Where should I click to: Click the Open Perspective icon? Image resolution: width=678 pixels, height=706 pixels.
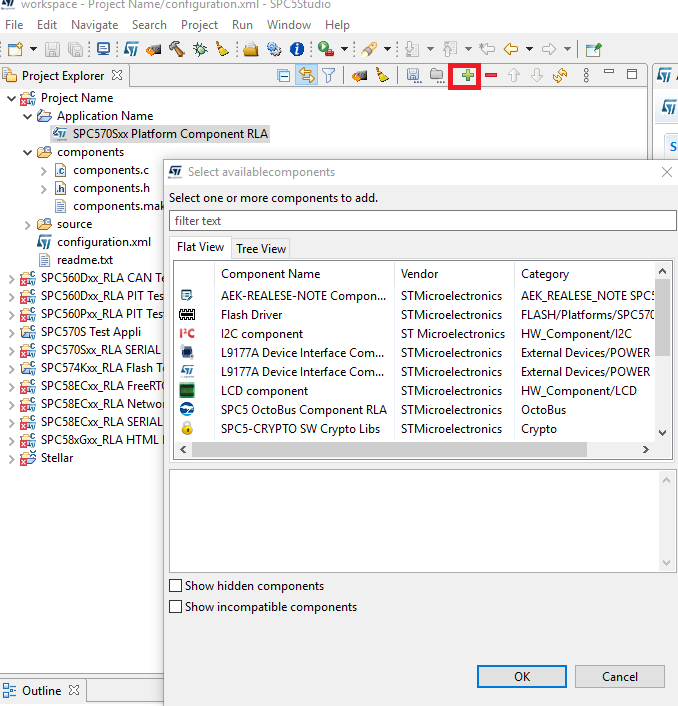(x=594, y=49)
